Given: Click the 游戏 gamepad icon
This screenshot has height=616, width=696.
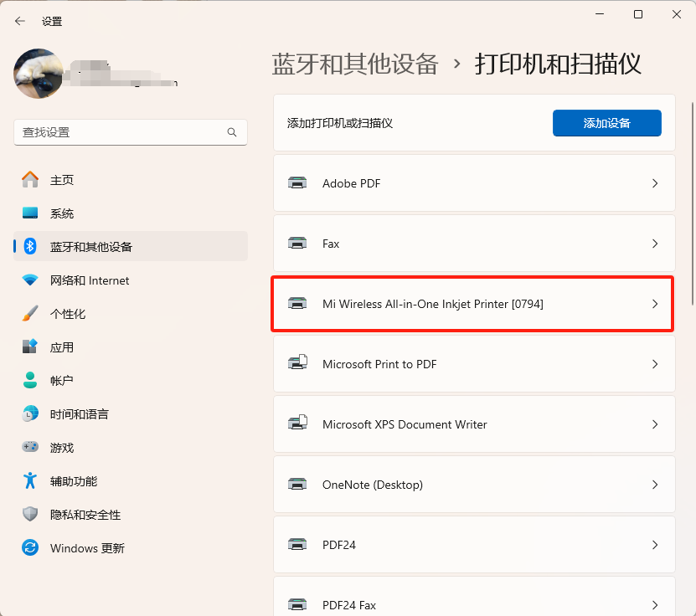Looking at the screenshot, I should (x=30, y=447).
